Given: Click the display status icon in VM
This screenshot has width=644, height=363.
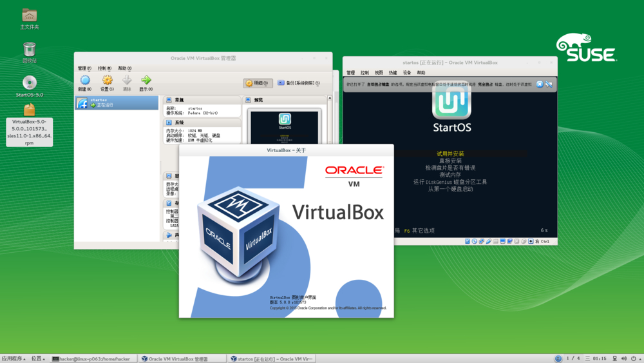Looking at the screenshot, I should point(503,241).
